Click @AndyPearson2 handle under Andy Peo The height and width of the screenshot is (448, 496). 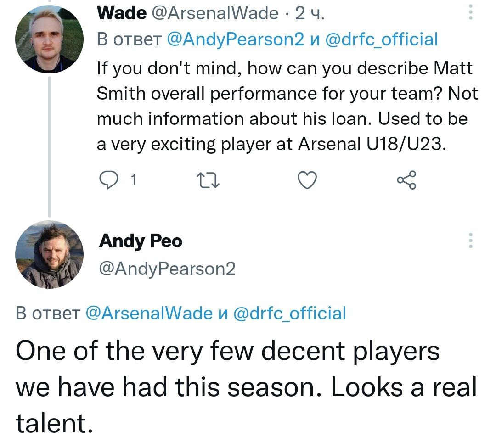[167, 269]
